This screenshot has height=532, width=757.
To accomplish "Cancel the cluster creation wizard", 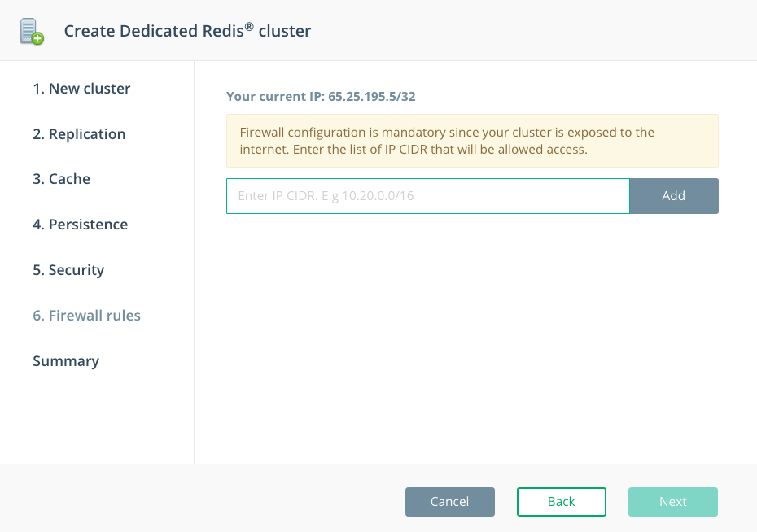I will point(450,502).
